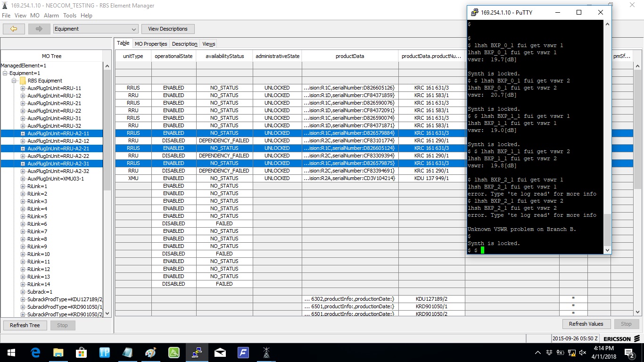
Task: Open the File menu
Action: [x=6, y=16]
